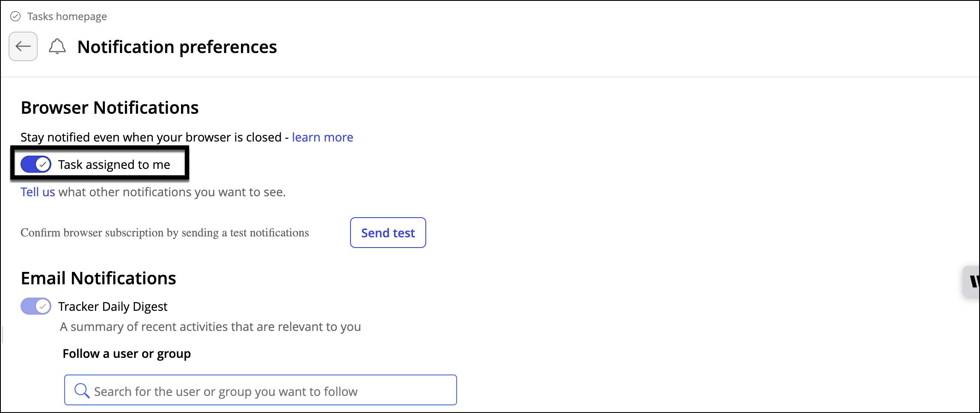Click the magnifier icon in the follow search box
The image size is (980, 413).
tap(81, 391)
